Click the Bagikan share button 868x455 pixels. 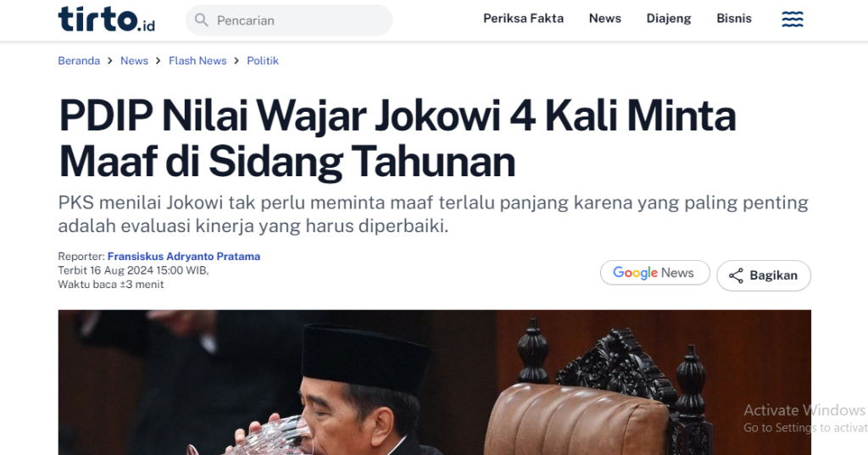764,275
